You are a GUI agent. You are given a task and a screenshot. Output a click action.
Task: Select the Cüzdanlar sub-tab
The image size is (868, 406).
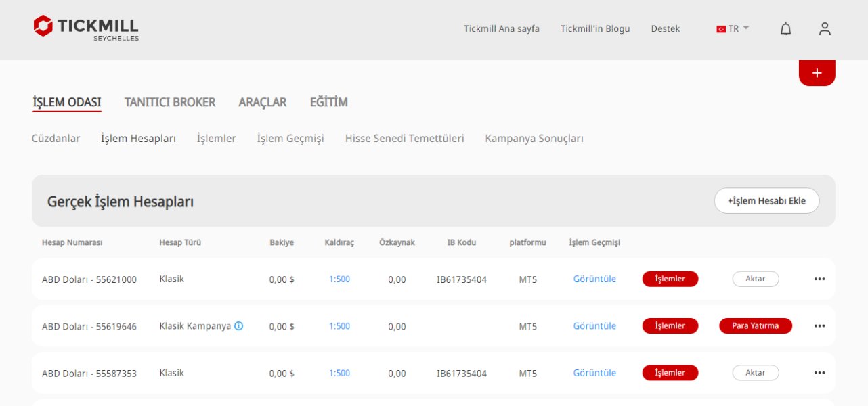[56, 138]
